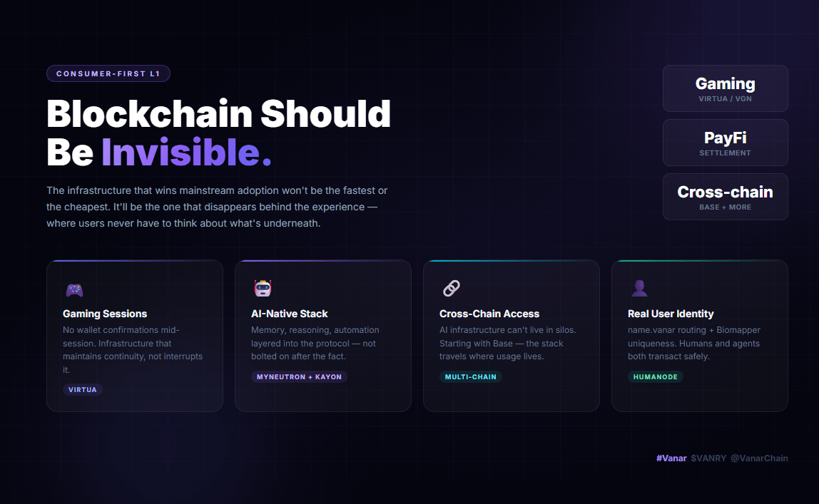Click the user silhouette icon
The width and height of the screenshot is (819, 504).
coord(639,288)
